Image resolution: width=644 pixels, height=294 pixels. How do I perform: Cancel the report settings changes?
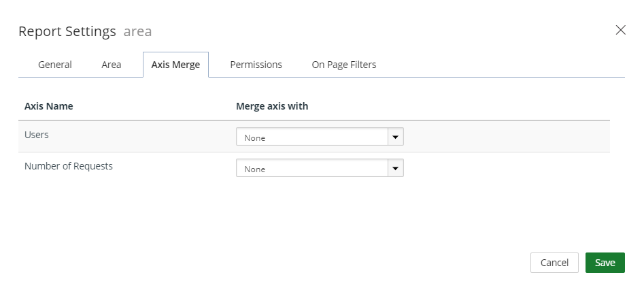click(554, 263)
